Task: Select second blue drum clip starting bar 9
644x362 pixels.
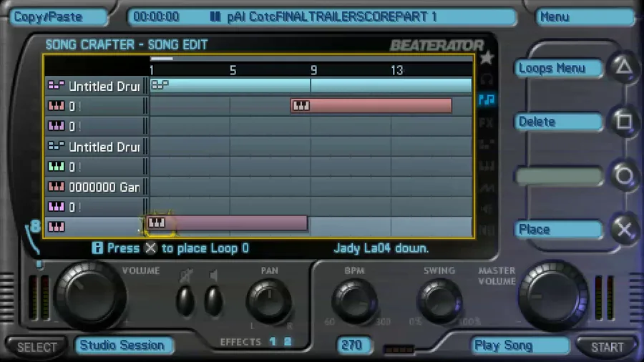Action: (391, 85)
